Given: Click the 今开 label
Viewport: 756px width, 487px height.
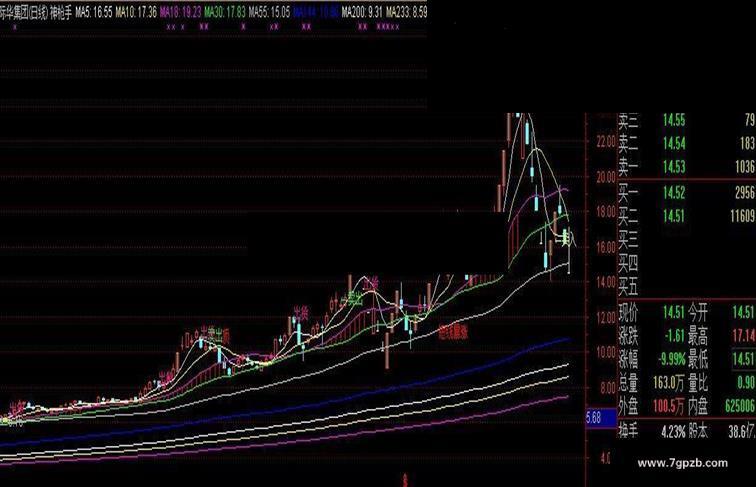Looking at the screenshot, I should coord(697,312).
